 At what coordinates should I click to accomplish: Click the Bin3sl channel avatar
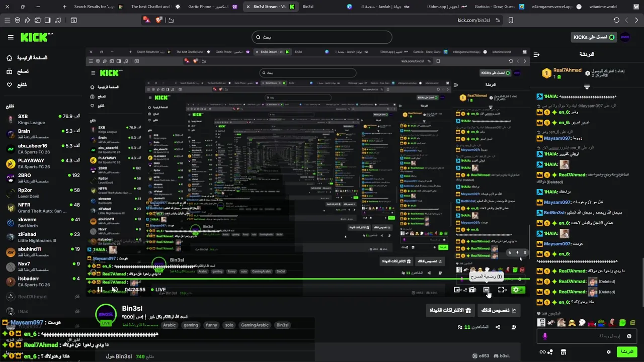point(106,315)
